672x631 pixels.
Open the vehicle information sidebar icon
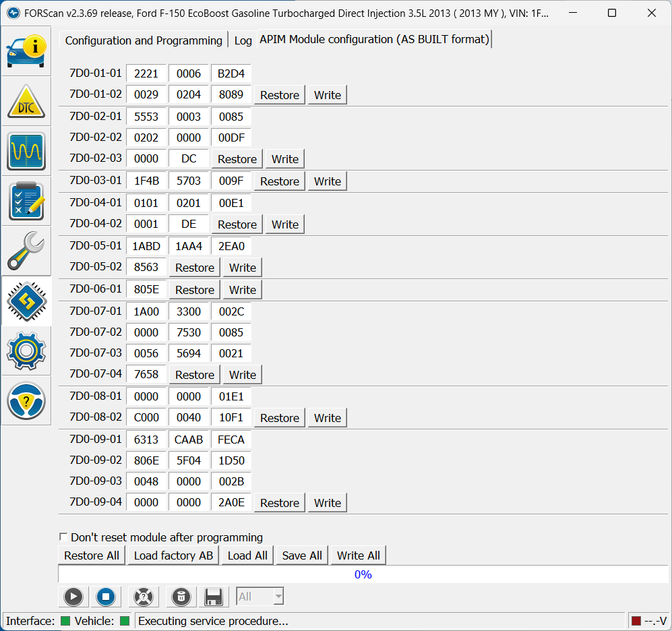coord(26,51)
